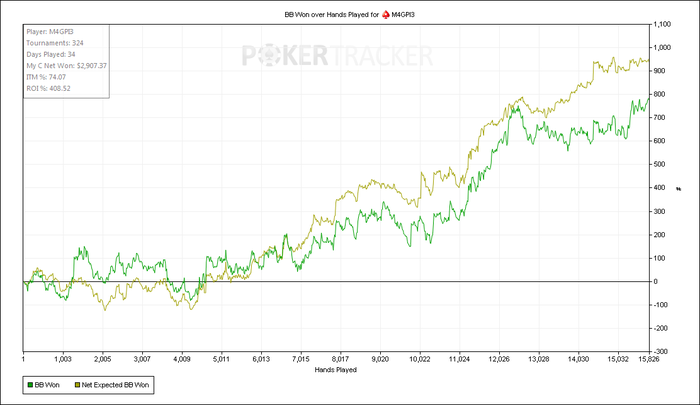Click the 1,003 x-axis tick label
Screen dimensions: 700x405
tap(63, 359)
